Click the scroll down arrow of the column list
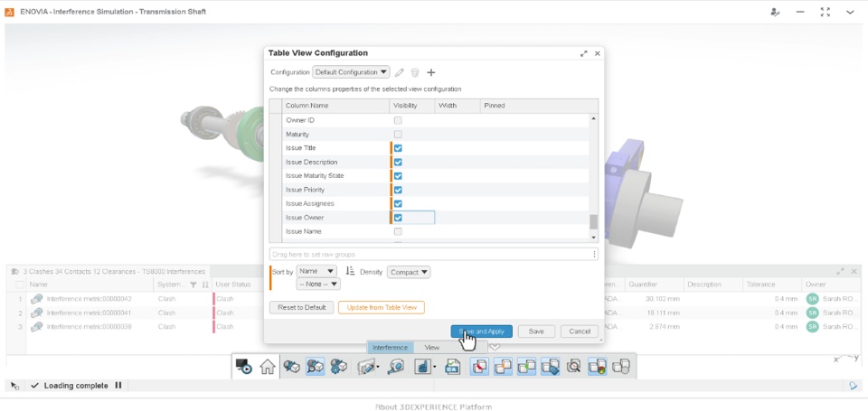Screen dimensions: 868x411 pyautogui.click(x=593, y=238)
